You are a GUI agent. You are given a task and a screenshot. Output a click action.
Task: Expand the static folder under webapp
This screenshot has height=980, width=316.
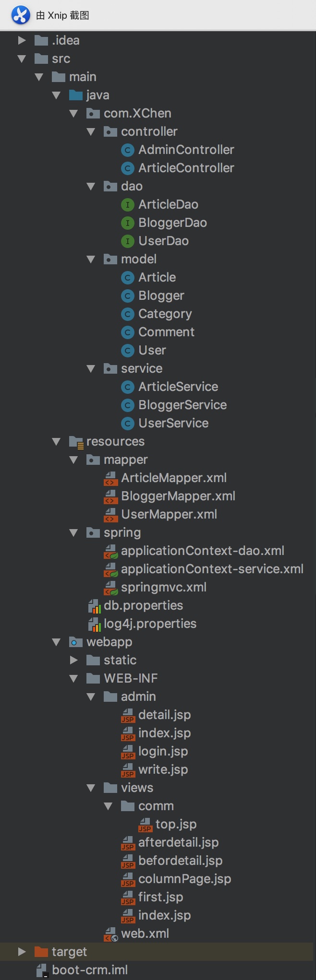(73, 660)
